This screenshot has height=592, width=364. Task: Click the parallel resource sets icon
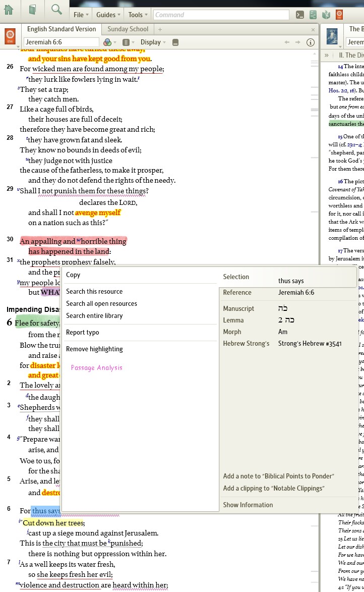pyautogui.click(x=126, y=42)
